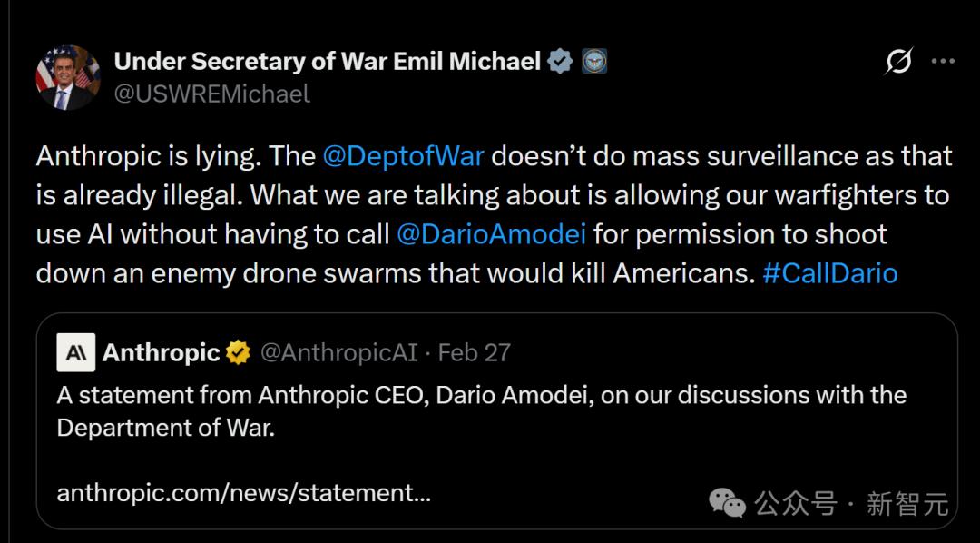Image resolution: width=980 pixels, height=543 pixels.
Task: Open the @AnthropicAI handle
Action: [338, 352]
